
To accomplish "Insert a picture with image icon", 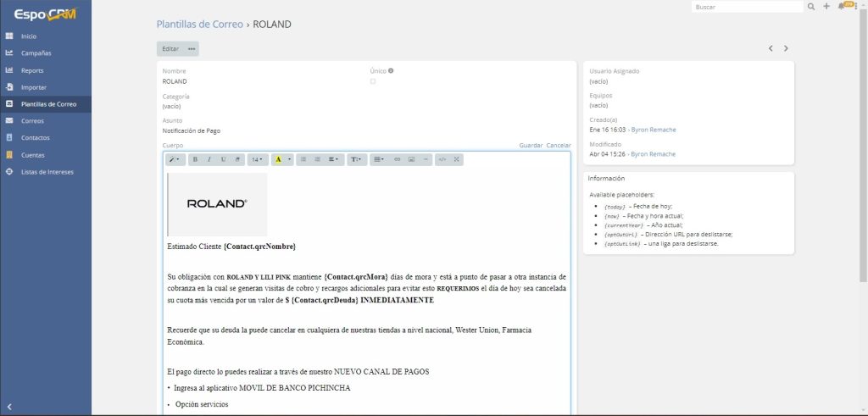I will point(411,159).
